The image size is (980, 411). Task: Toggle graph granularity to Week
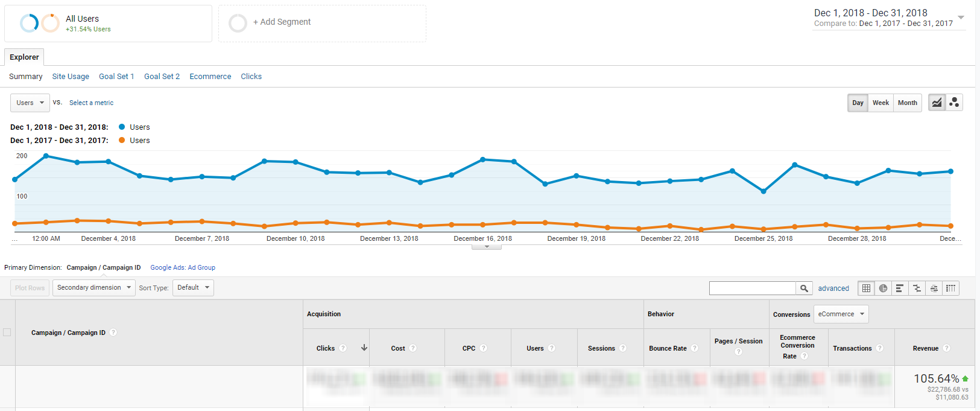(x=880, y=103)
